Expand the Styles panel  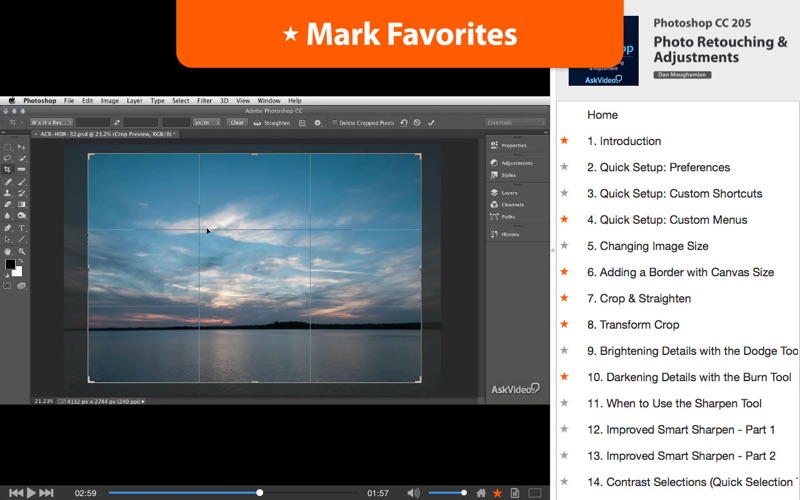(x=503, y=175)
